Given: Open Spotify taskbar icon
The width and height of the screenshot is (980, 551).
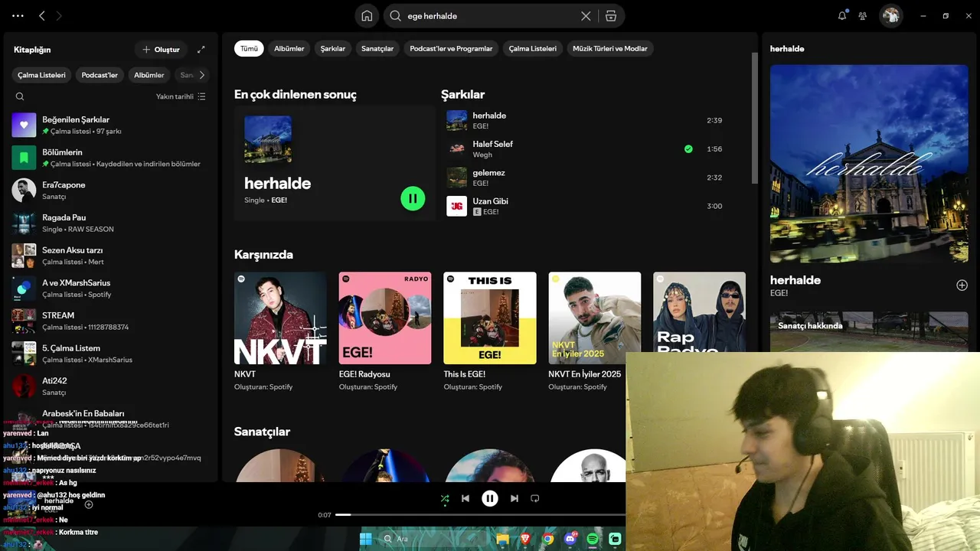Looking at the screenshot, I should [593, 539].
